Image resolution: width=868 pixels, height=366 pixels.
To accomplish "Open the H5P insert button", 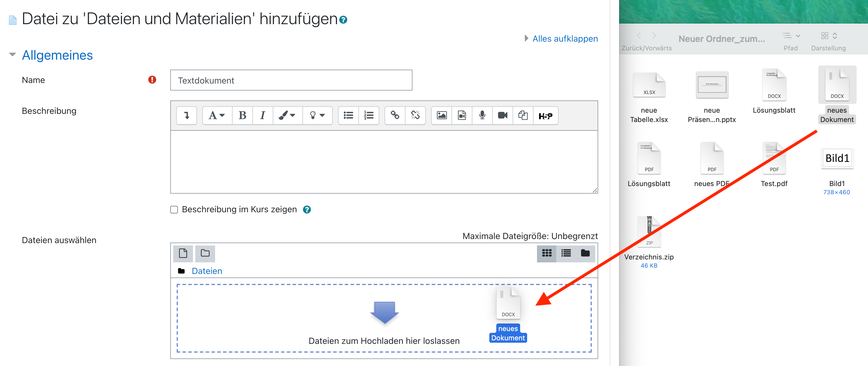I will (545, 116).
